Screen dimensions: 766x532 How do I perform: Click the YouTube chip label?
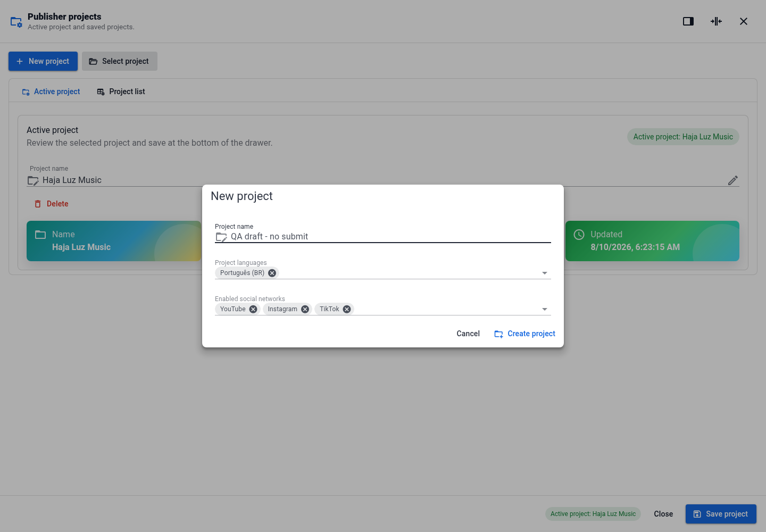pos(233,309)
